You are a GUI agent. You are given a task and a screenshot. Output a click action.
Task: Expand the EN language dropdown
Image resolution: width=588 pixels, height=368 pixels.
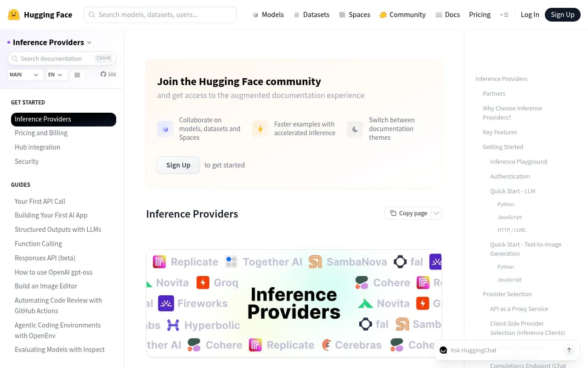point(56,75)
